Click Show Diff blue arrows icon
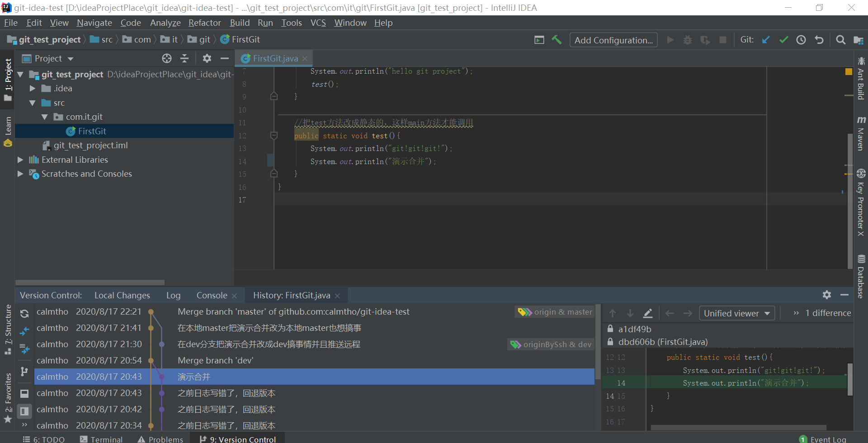The height and width of the screenshot is (443, 868). coord(24,331)
